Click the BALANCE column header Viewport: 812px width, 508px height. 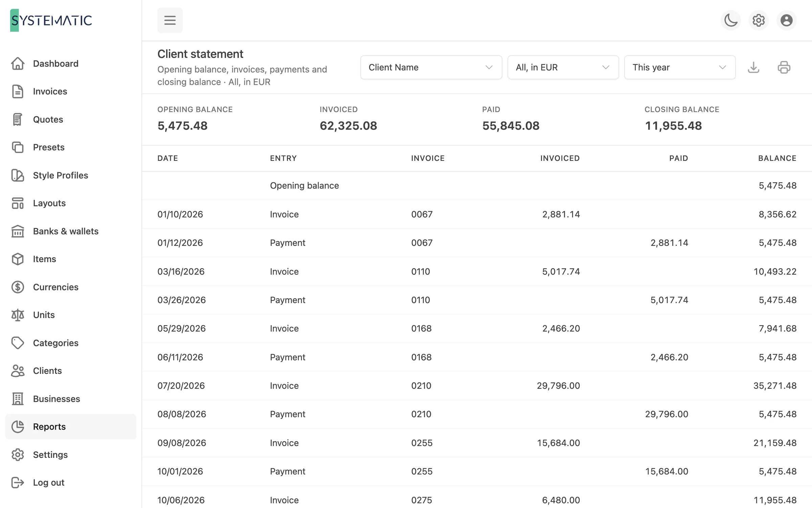tap(777, 158)
